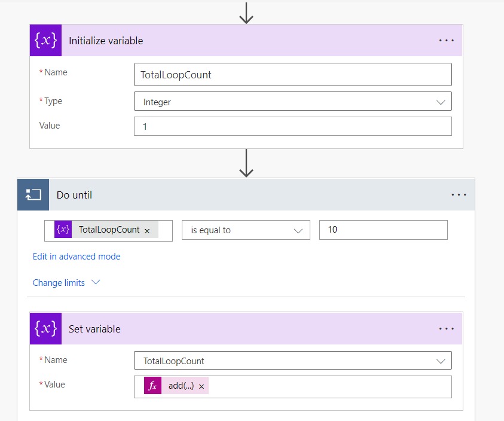
Task: Open the Do until ellipsis menu
Action: tap(459, 194)
